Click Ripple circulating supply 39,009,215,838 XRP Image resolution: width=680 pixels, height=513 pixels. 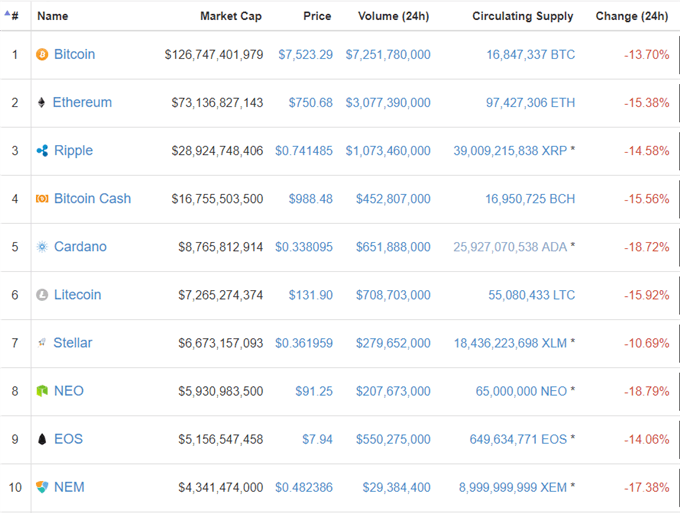pyautogui.click(x=510, y=151)
